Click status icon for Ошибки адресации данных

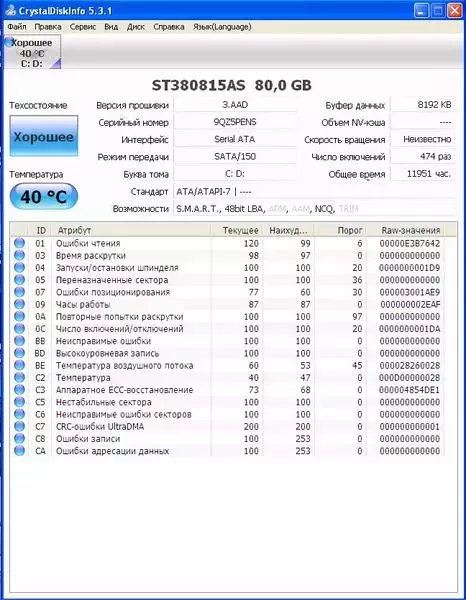[19, 451]
